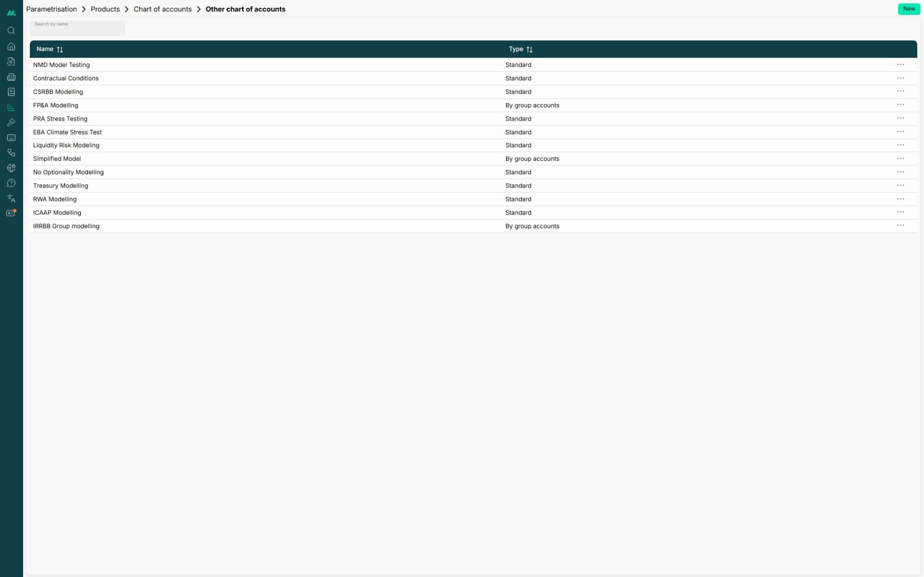The image size is (924, 577).
Task: Click By group accounts in FP&A Modelling row
Action: tap(532, 105)
